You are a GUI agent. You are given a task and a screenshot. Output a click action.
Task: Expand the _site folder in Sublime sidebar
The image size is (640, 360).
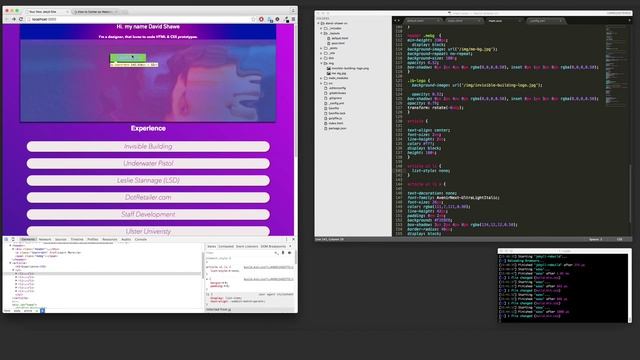(x=321, y=53)
